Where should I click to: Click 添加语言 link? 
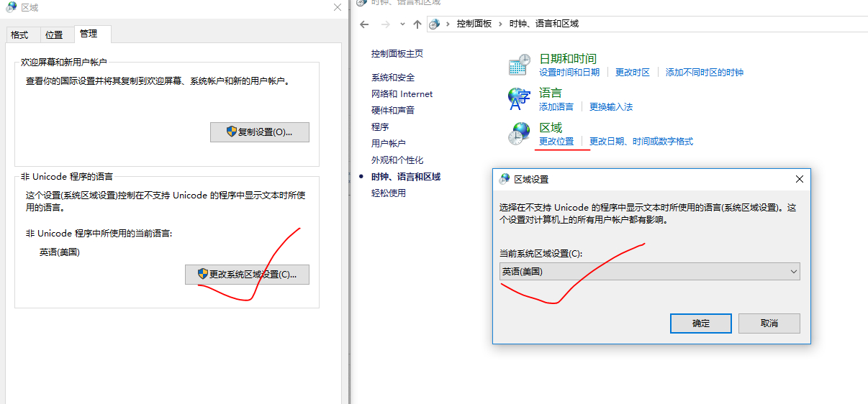(x=556, y=107)
